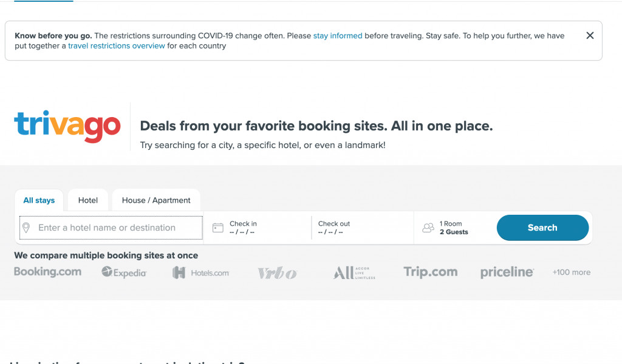
Task: Click the guests icon next to 1 Room
Action: (428, 228)
